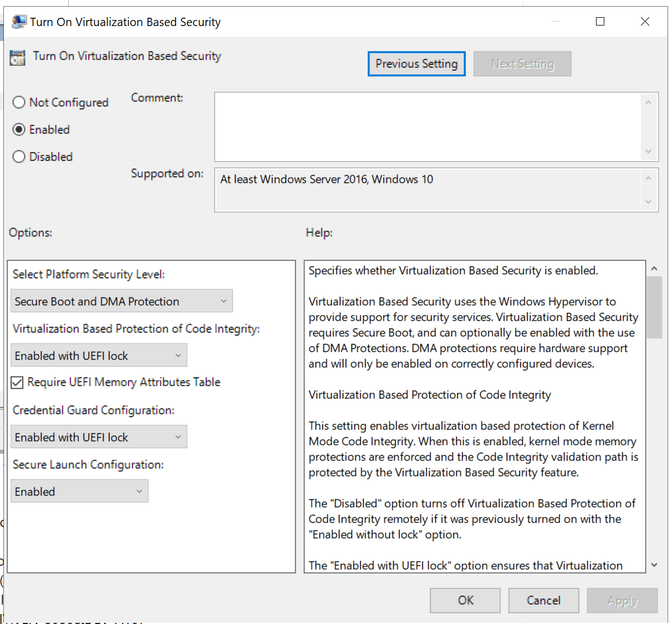Click the 'Virtualization Based Protection of Code Integrity' help heading
672x624 pixels.
(x=430, y=395)
